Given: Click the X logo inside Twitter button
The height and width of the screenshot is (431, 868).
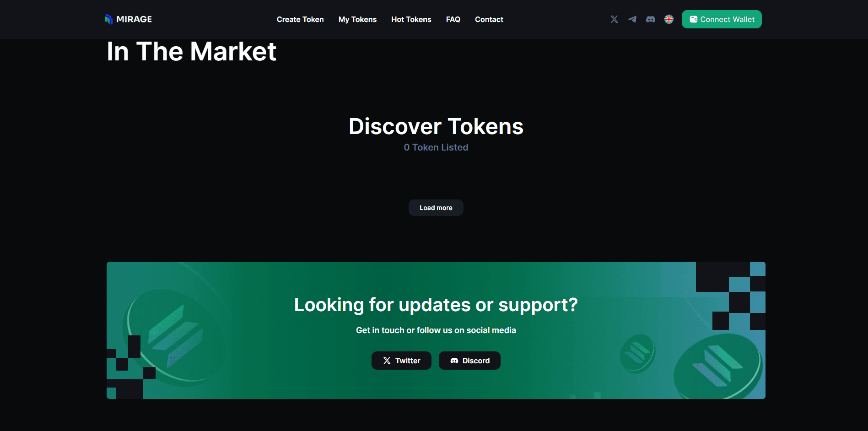Looking at the screenshot, I should (x=387, y=361).
